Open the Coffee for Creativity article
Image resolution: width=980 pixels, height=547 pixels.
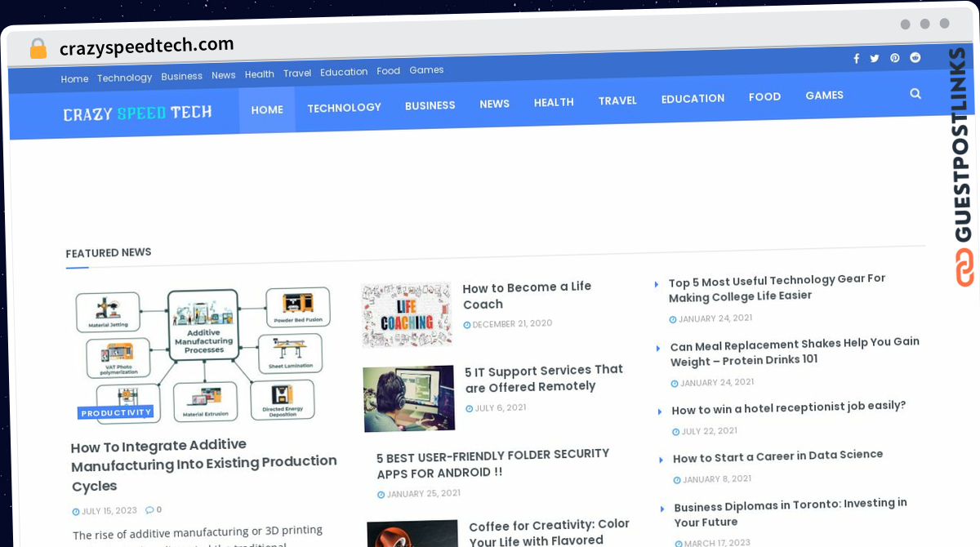point(549,531)
